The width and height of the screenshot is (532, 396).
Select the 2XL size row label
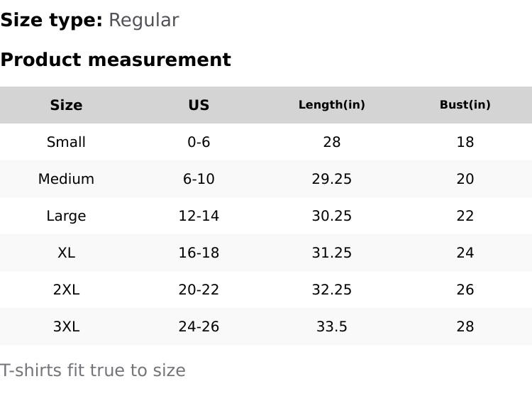66,290
